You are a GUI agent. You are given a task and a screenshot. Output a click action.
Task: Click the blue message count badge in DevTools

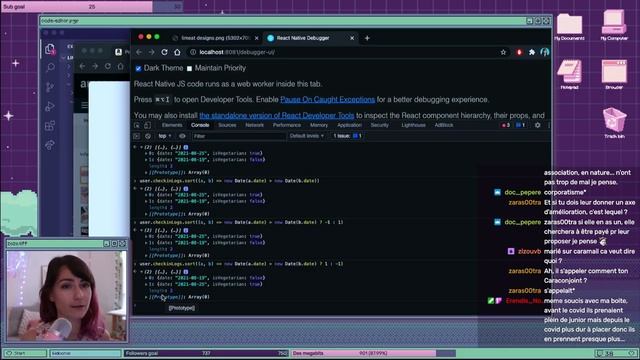pyautogui.click(x=520, y=125)
